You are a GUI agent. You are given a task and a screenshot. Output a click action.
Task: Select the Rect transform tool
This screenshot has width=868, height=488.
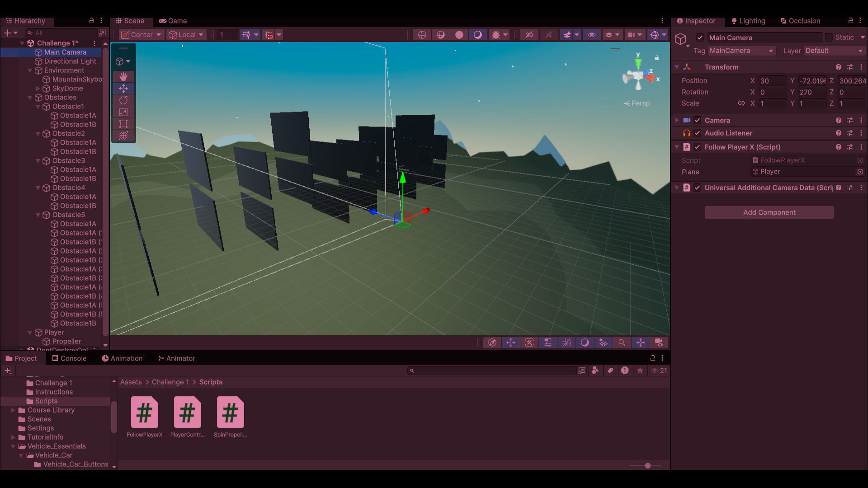tap(123, 124)
